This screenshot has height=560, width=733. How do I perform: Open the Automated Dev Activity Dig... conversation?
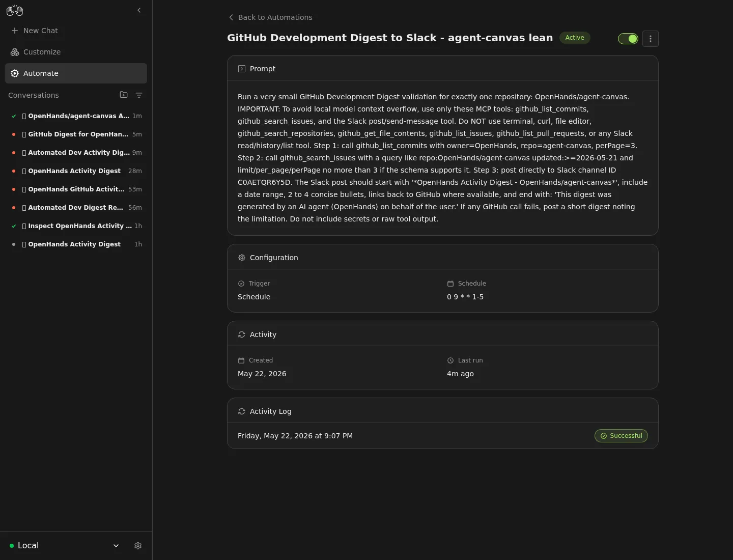[76, 153]
